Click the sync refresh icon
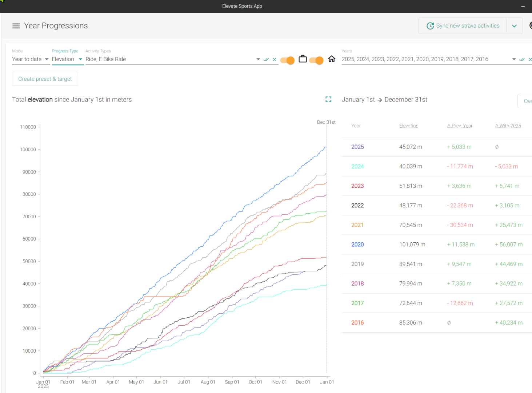The height and width of the screenshot is (393, 532). click(x=430, y=26)
